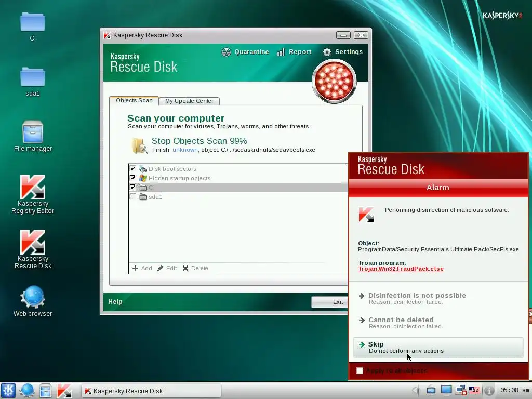532x399 pixels.
Task: Click the Exit button
Action: 330,302
